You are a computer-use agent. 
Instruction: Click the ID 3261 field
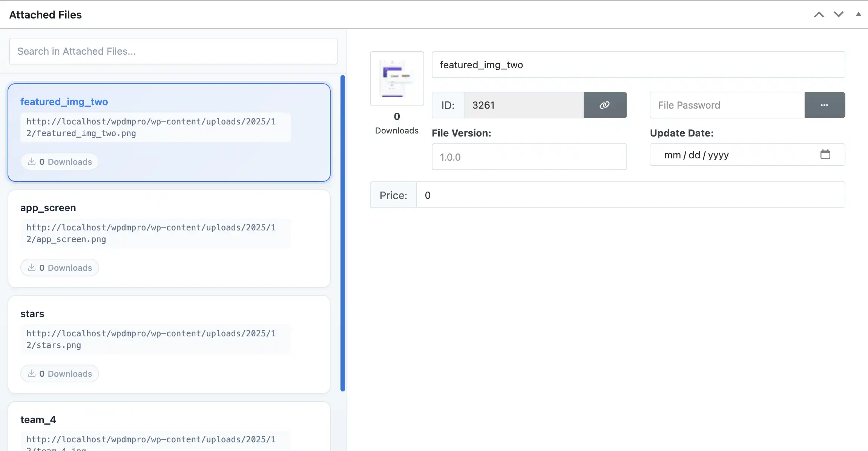click(524, 105)
